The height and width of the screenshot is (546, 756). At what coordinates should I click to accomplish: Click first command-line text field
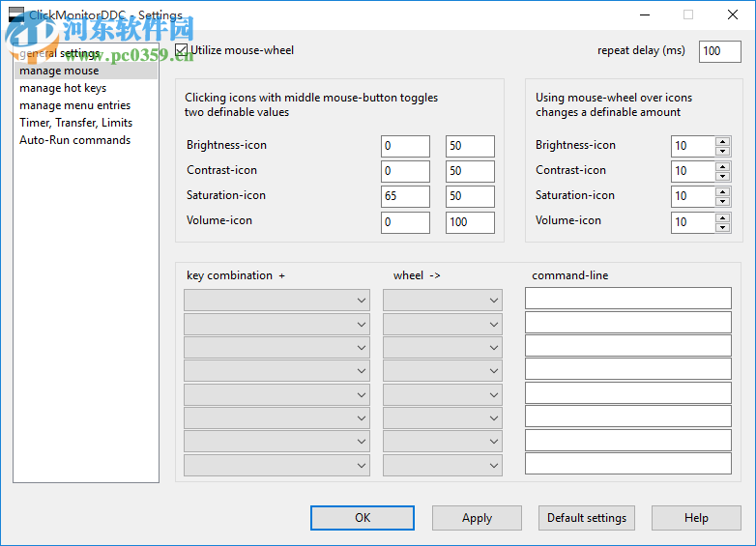click(628, 299)
